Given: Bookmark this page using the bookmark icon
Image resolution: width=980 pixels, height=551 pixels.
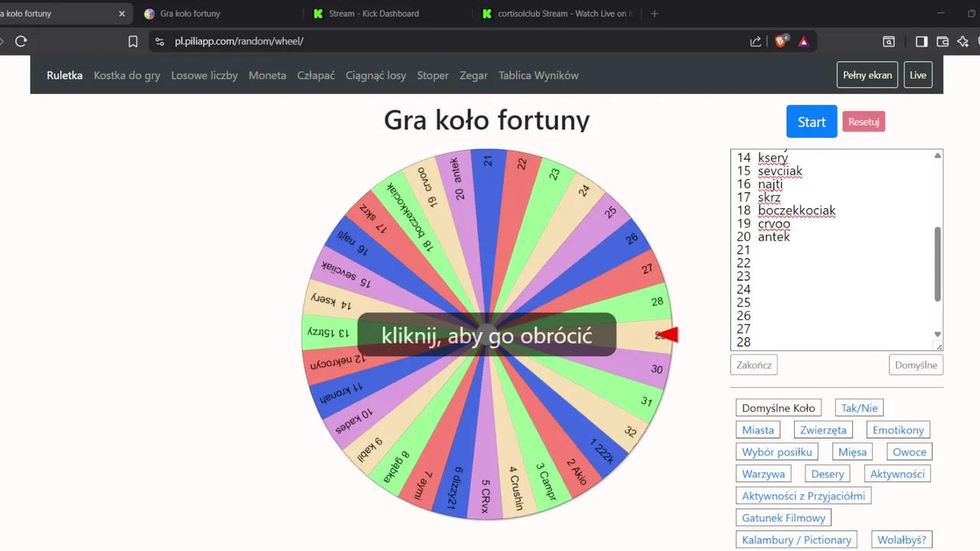Looking at the screenshot, I should coord(133,41).
